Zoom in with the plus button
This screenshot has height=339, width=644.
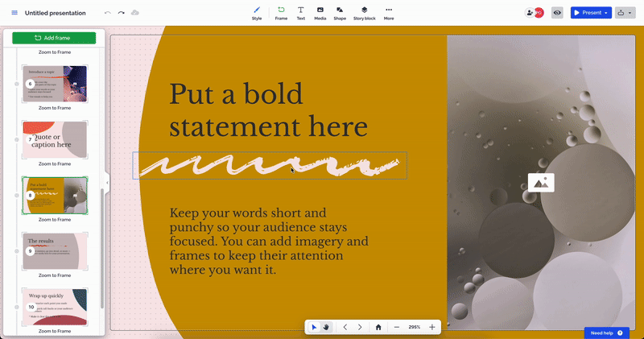[x=432, y=327]
